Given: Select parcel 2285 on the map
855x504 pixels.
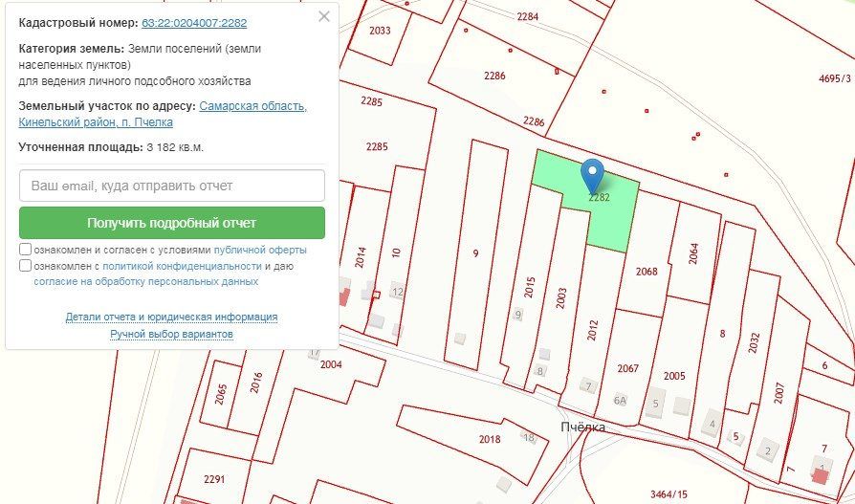Looking at the screenshot, I should coord(377,146).
